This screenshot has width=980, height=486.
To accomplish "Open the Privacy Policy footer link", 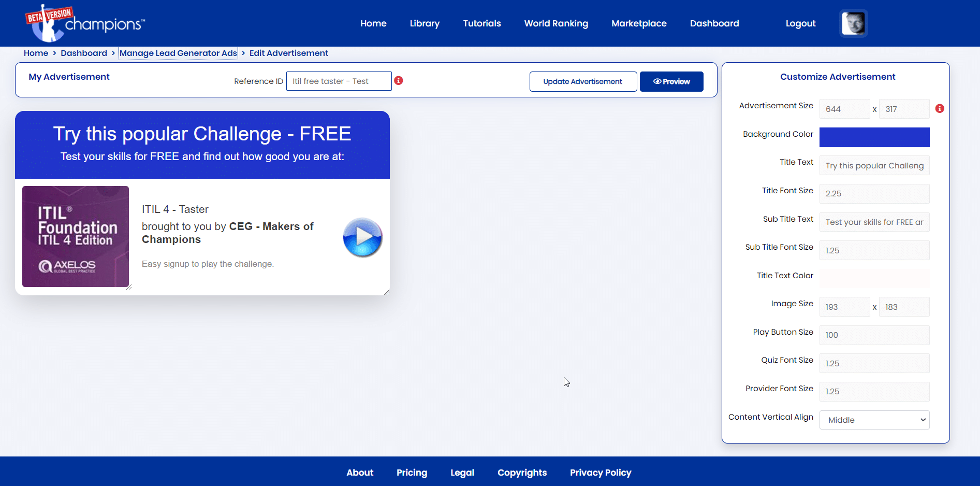I will 601,473.
